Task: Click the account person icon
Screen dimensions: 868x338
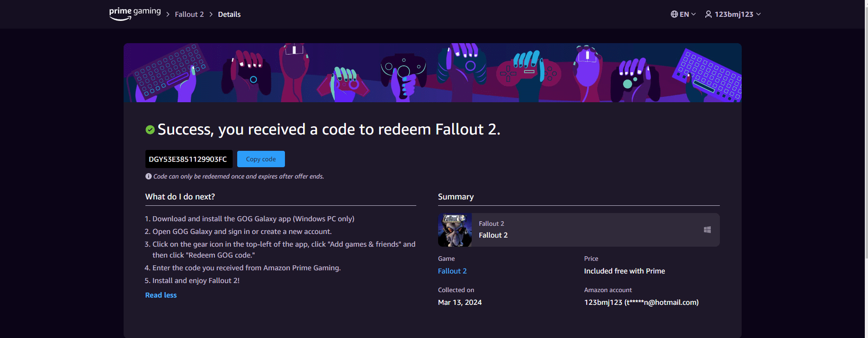Action: (708, 14)
